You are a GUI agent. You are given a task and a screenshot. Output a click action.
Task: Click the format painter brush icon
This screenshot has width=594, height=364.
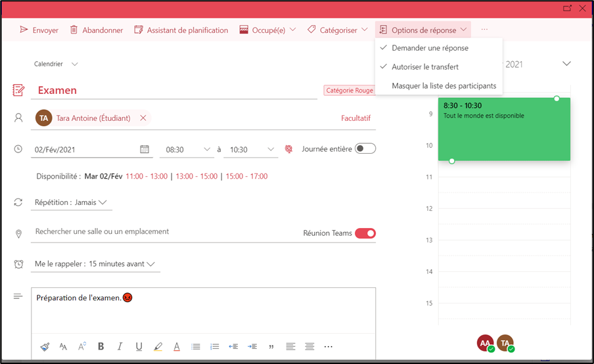click(45, 346)
